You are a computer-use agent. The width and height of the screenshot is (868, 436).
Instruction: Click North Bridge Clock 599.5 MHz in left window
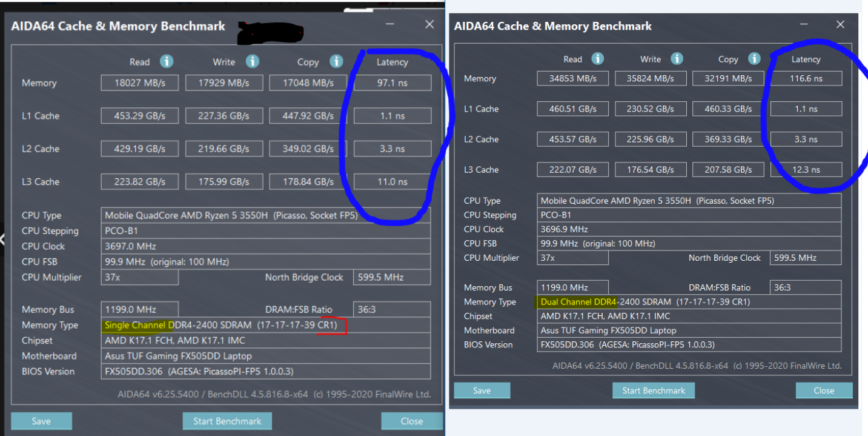pos(393,277)
